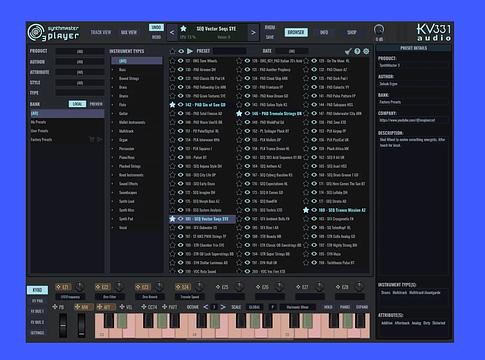Toggle eye for 164 SEQ Anthem AZ
This screenshot has height=360, width=485.
coord(247,166)
